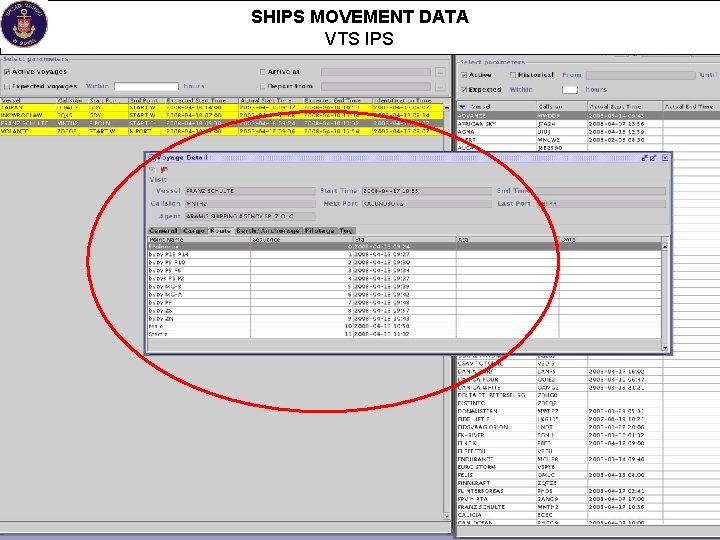Select route point buoy PP
Viewport: 720px width, 540px height.
[x=405, y=303]
